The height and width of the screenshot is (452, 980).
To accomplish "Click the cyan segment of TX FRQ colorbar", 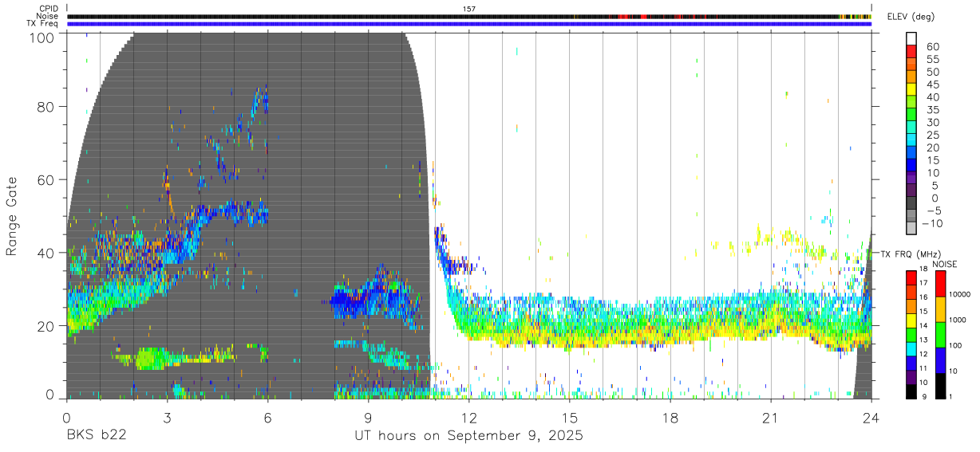I will point(911,348).
